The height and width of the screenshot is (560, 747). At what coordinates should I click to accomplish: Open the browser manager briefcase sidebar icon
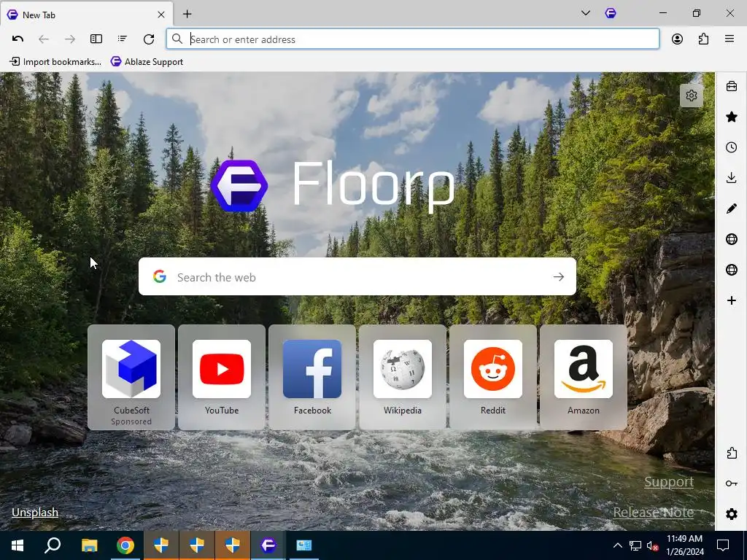[x=731, y=87]
